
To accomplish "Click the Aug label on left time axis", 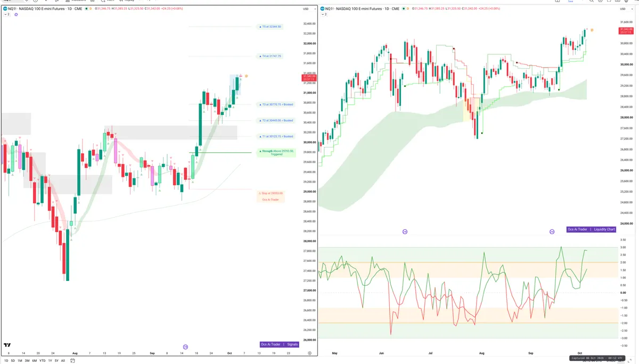I will click(x=75, y=353).
